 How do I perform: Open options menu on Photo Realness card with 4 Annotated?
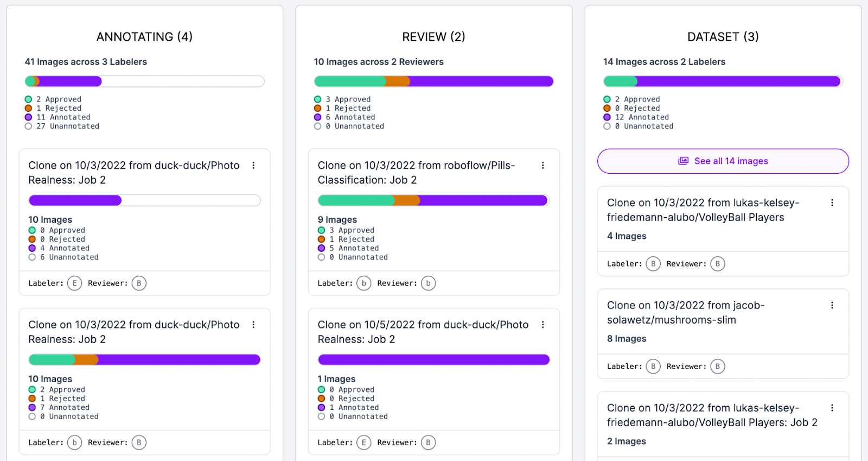point(253,166)
